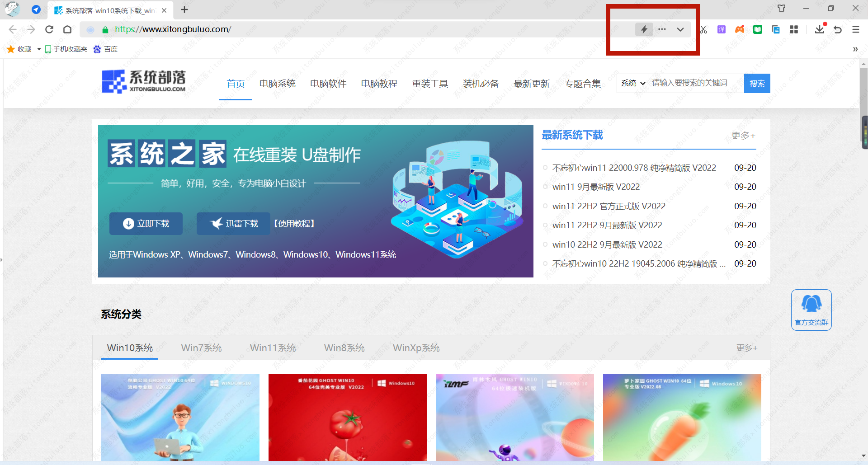868x465 pixels.
Task: Open the downloads icon
Action: (820, 29)
